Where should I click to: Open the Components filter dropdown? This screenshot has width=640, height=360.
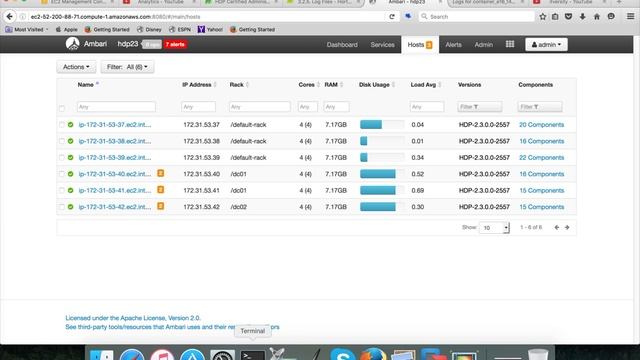point(540,107)
